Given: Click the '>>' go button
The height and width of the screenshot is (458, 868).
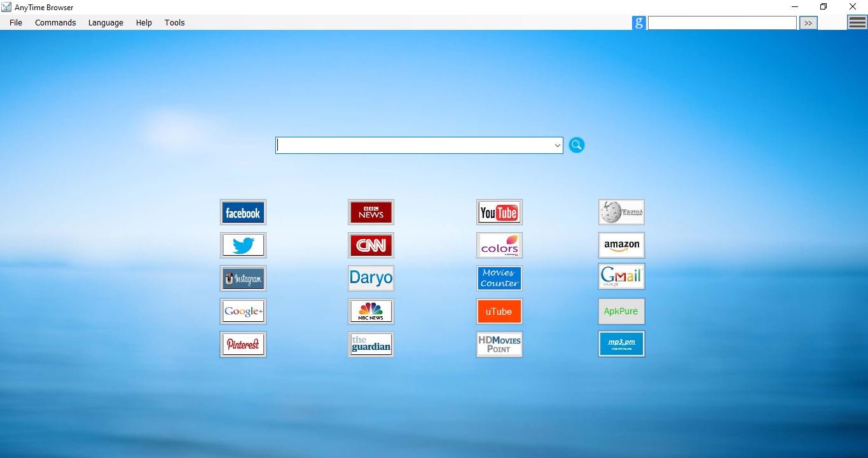Looking at the screenshot, I should [x=808, y=23].
